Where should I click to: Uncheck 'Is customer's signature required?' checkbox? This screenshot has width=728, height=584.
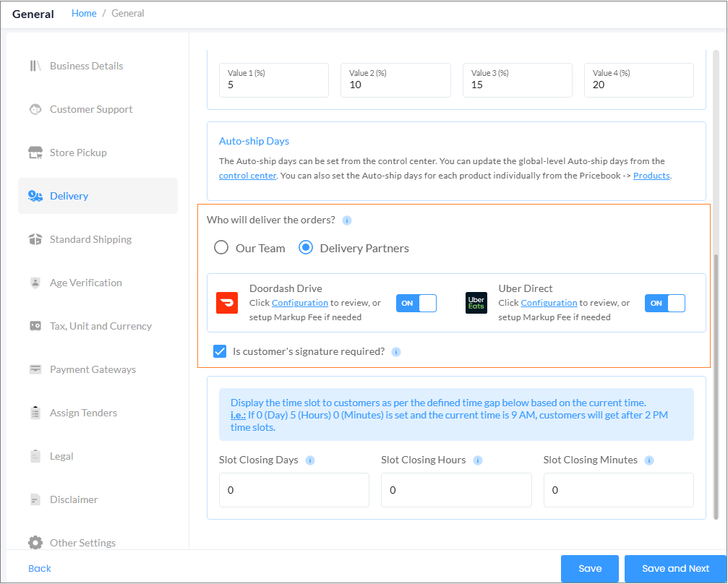220,351
